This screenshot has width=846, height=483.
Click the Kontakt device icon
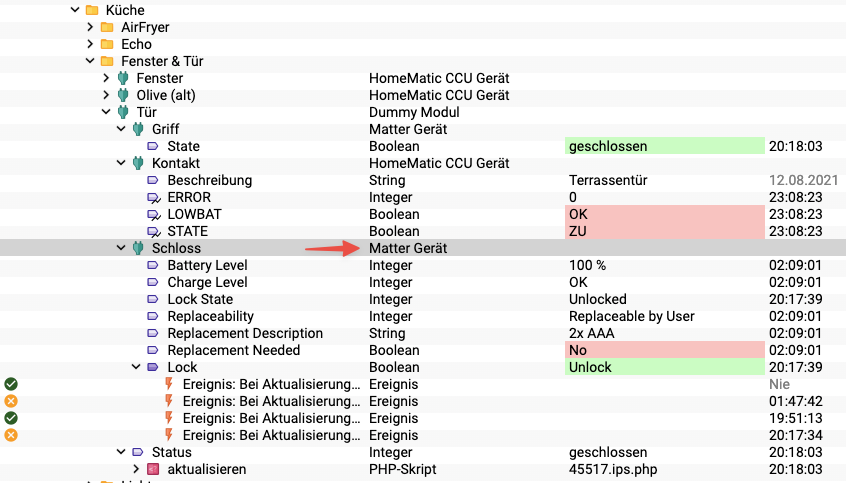pyautogui.click(x=138, y=163)
